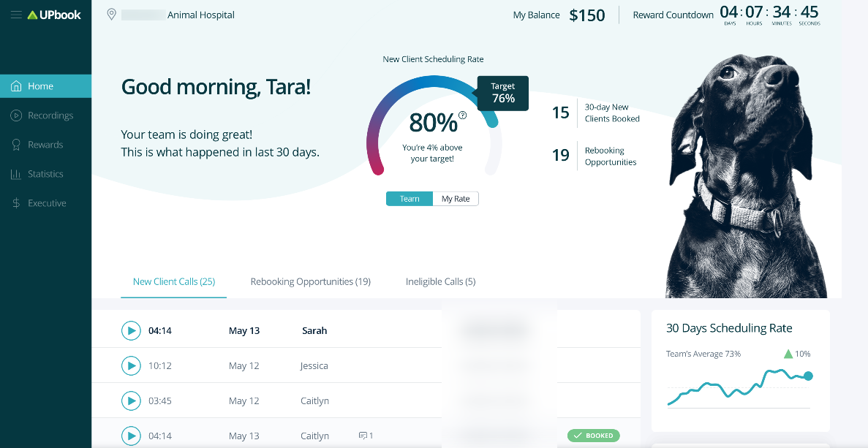The height and width of the screenshot is (448, 868).
Task: Play Caitlyn's 03:45 call recording
Action: 131,400
